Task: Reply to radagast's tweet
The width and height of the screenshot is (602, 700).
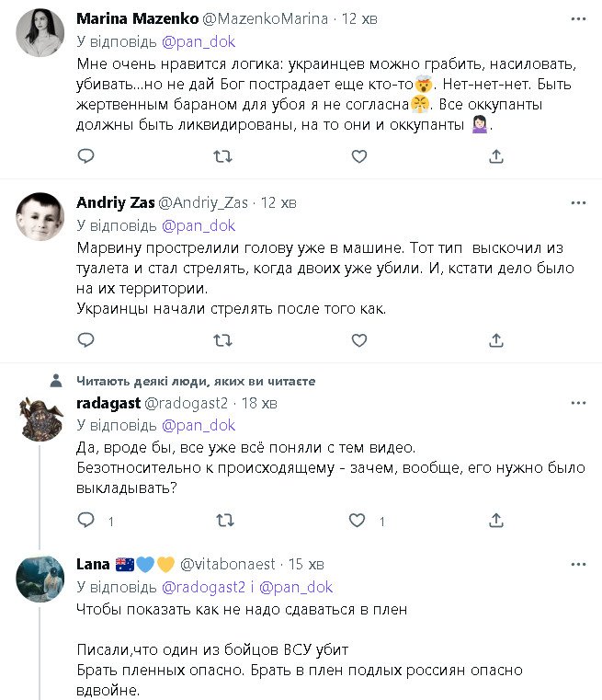Action: pyautogui.click(x=85, y=522)
